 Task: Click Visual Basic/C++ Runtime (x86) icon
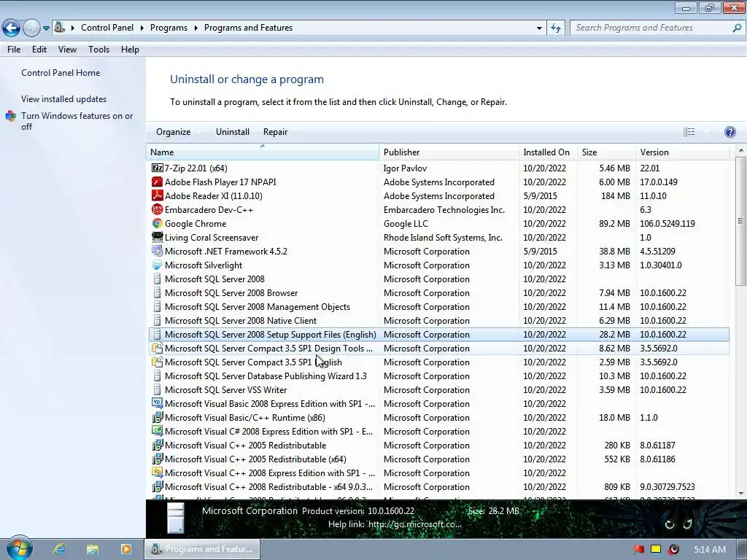coord(158,418)
